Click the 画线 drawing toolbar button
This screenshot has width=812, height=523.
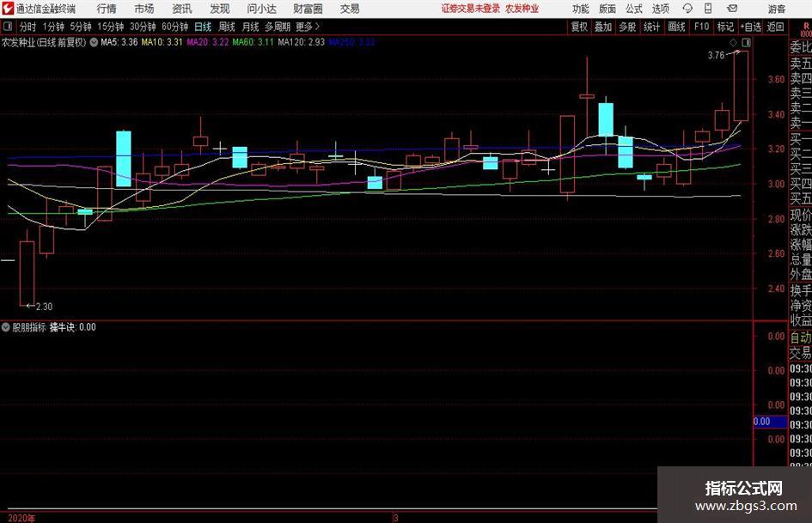tap(676, 27)
